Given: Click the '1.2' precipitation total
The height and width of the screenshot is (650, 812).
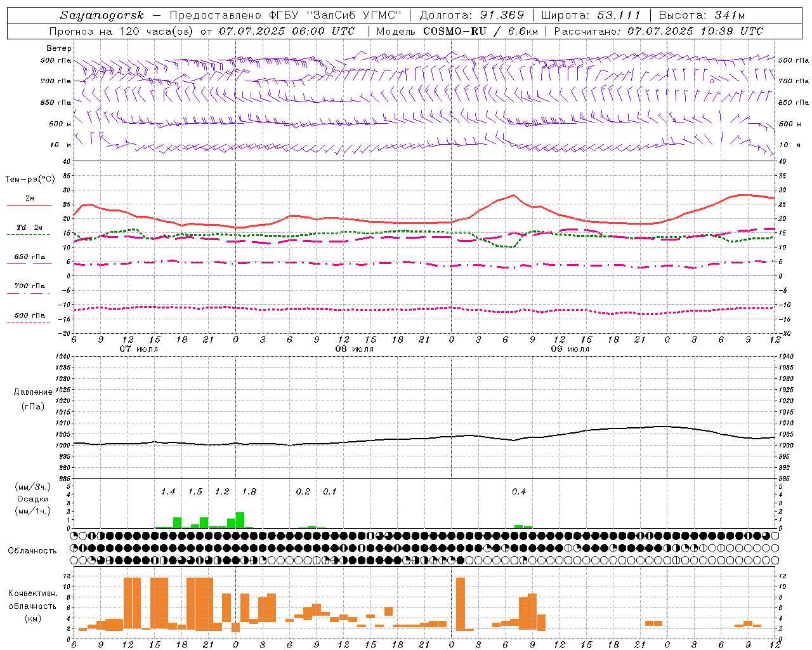Looking at the screenshot, I should click(x=222, y=491).
